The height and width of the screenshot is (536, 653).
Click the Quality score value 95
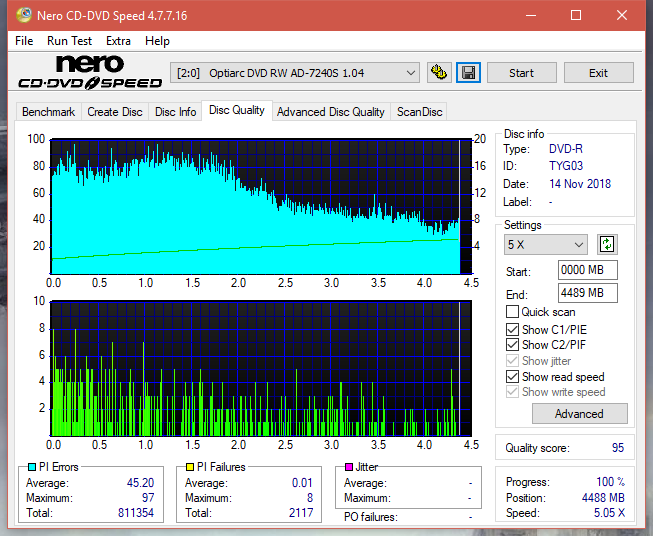click(x=618, y=448)
